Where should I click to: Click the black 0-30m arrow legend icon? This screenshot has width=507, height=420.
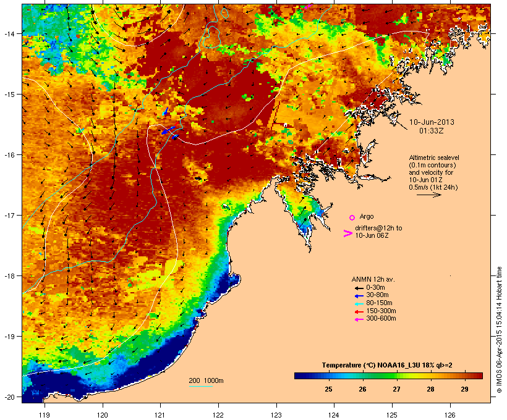(x=359, y=288)
